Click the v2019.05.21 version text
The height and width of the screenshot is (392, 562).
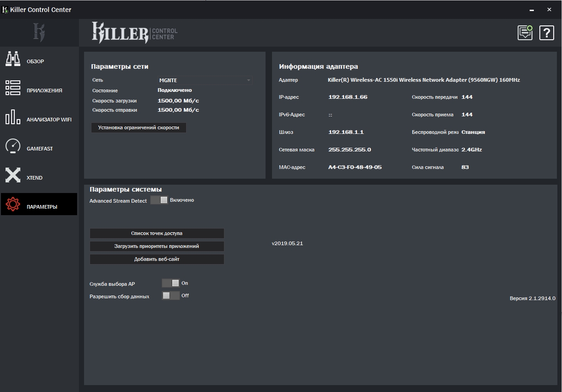coord(287,243)
